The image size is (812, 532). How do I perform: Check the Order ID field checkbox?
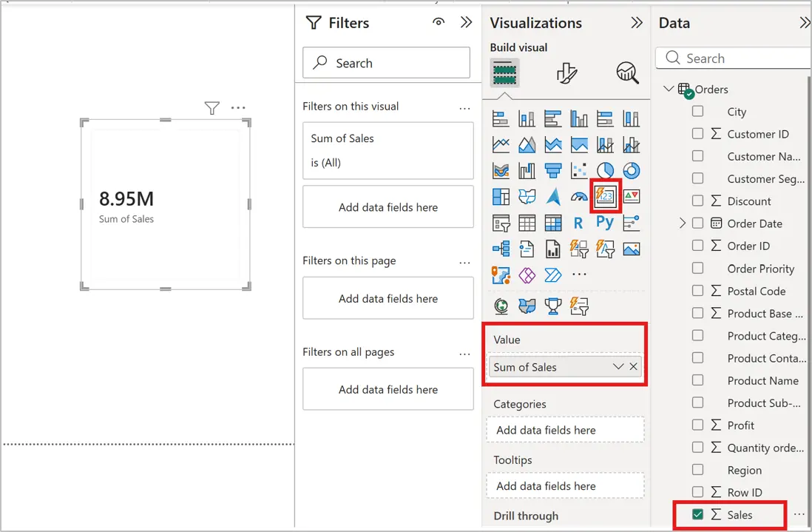click(697, 246)
